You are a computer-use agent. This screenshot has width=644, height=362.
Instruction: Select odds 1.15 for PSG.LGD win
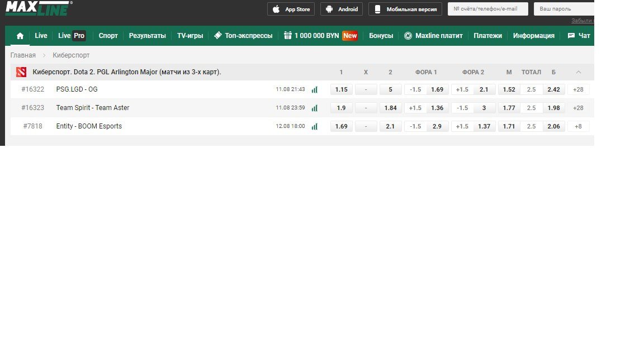(x=341, y=89)
